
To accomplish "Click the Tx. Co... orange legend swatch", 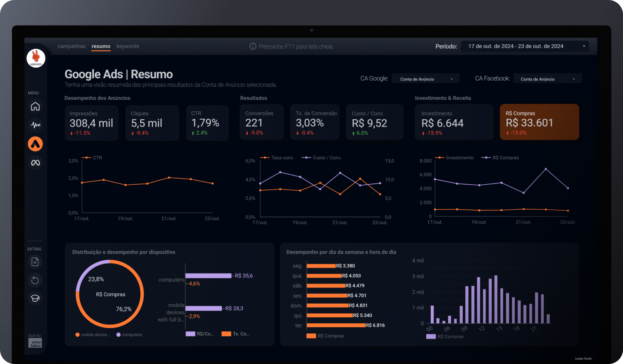I will pyautogui.click(x=226, y=334).
